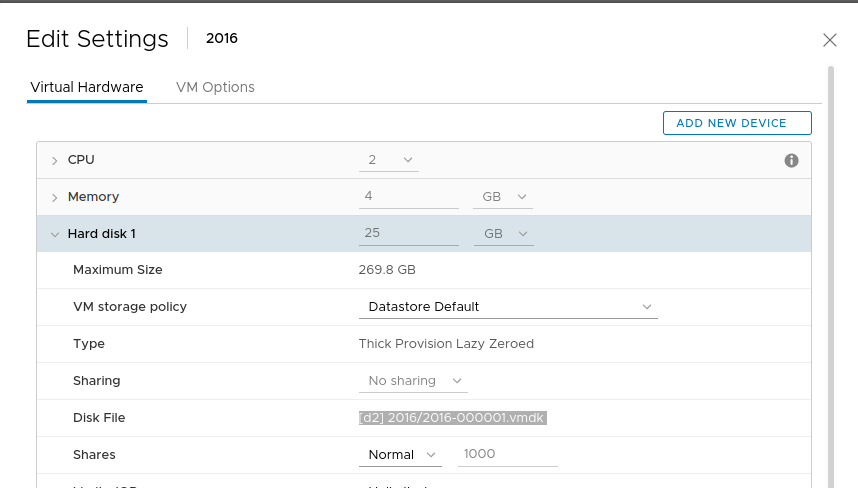Click the Thick Provision Lazy Zeroed text
This screenshot has height=488, width=858.
click(446, 344)
